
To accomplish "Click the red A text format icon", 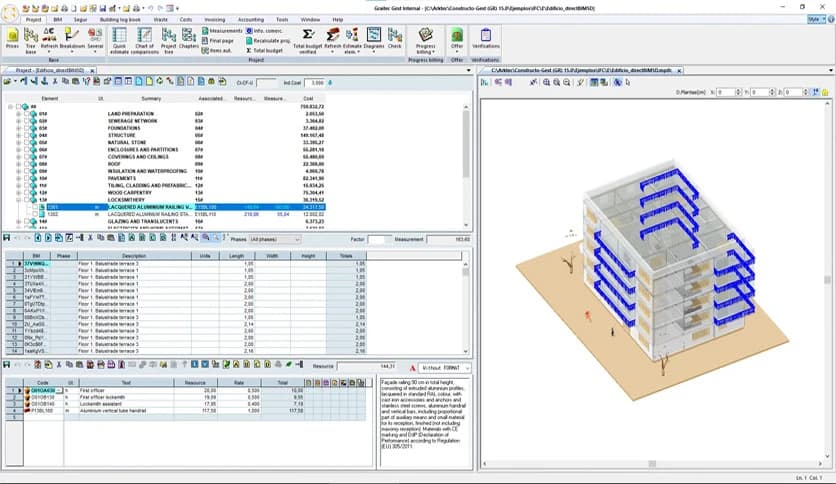I will (x=412, y=368).
